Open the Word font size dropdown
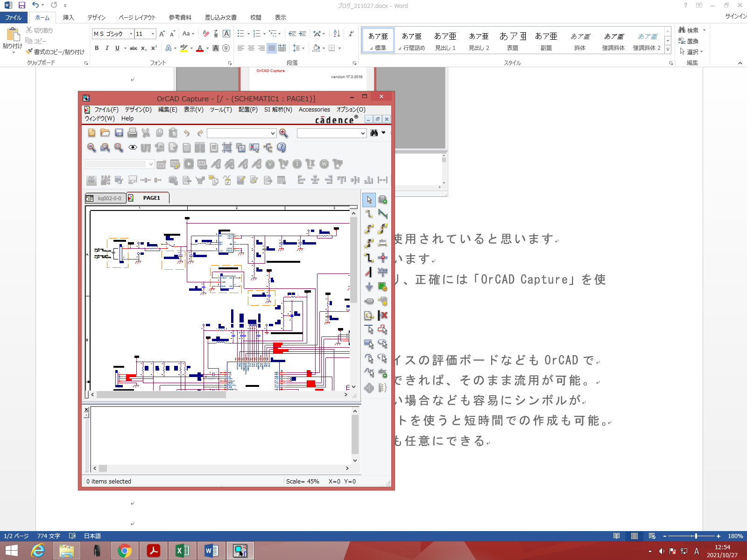 [153, 34]
